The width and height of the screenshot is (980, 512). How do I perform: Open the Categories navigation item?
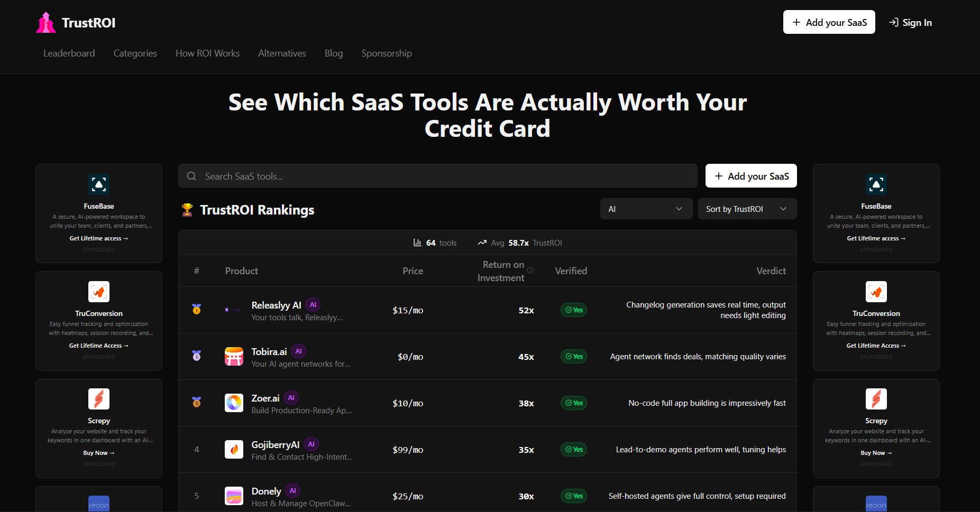point(135,53)
